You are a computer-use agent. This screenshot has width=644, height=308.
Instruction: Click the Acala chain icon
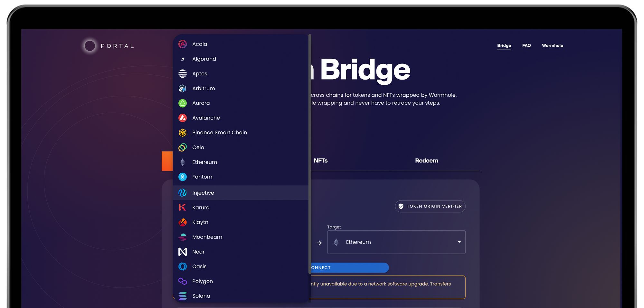[x=183, y=44]
